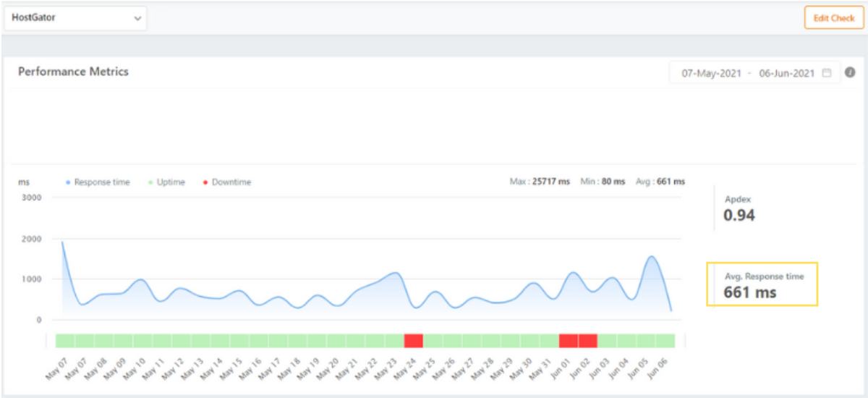Click the first green uptime block
Screen dimensions: 868x398
[65, 341]
